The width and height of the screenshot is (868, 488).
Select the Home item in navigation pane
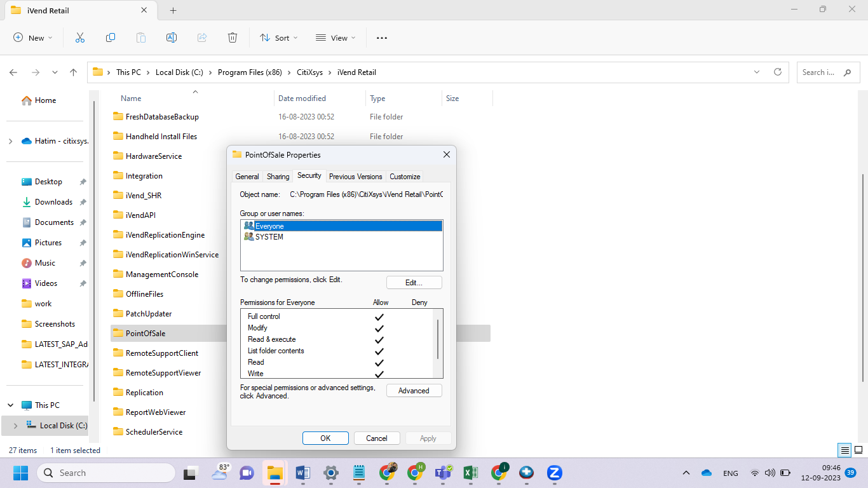coord(45,100)
